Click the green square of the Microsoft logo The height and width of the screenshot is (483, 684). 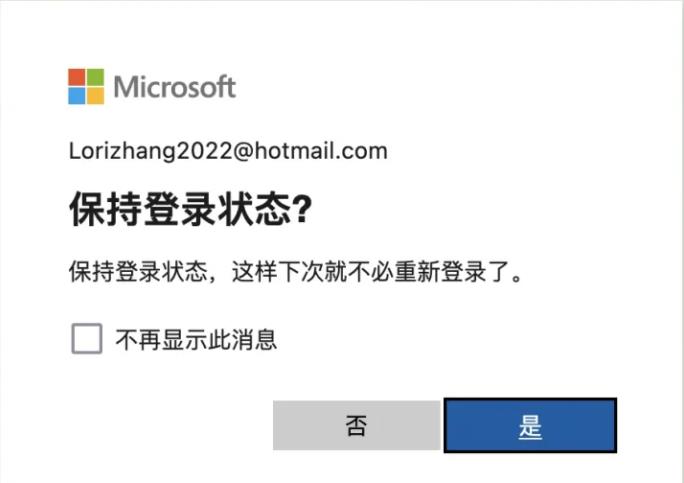(96, 77)
